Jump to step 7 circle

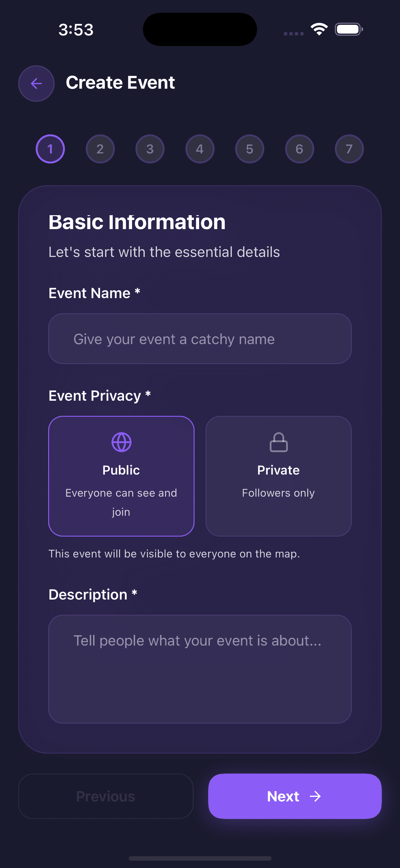point(349,149)
